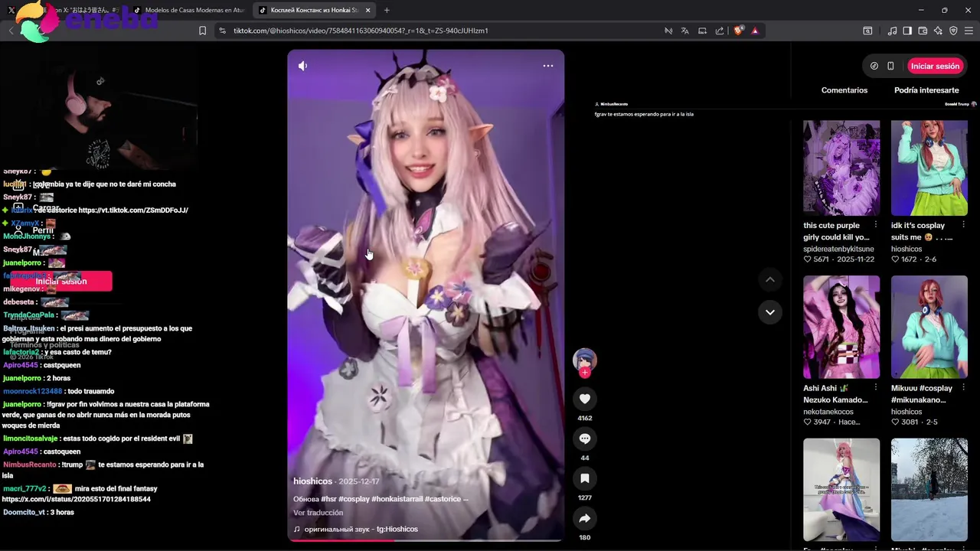Open the hioshicos profile avatar beside the video
Screen dimensions: 980x551
585,360
